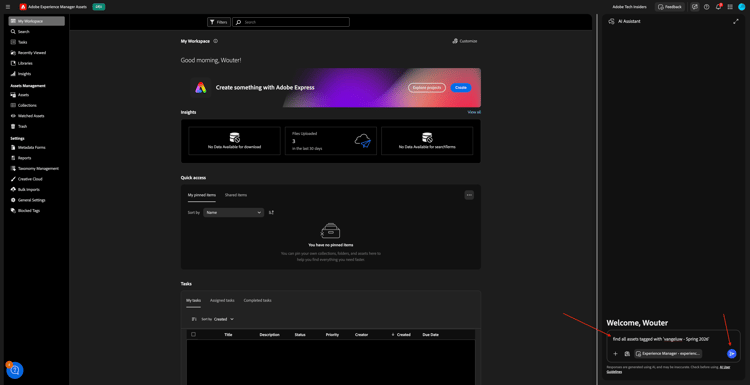Image resolution: width=750 pixels, height=385 pixels.
Task: Click the Adobe Tech Insiders organization name
Action: [x=628, y=7]
